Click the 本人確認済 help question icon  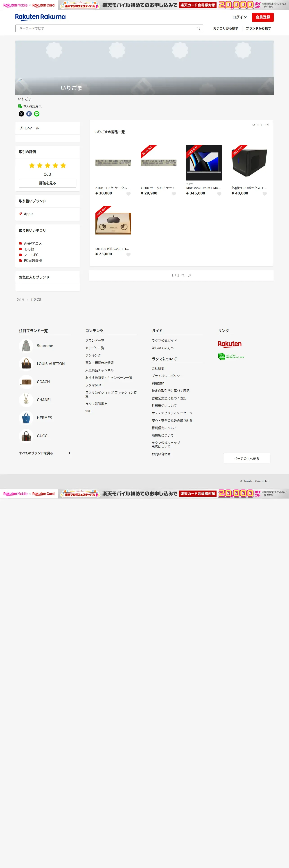41,106
